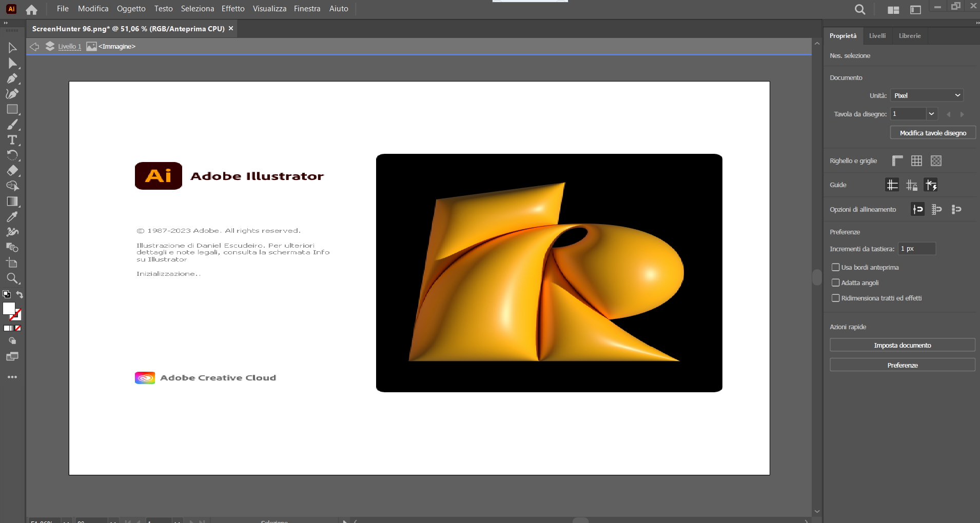Open the Effetto menu

coord(233,9)
